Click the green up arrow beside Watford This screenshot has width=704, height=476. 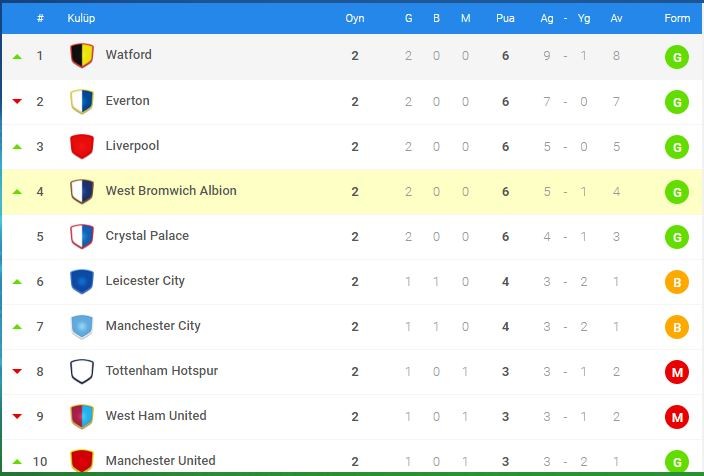click(x=17, y=56)
